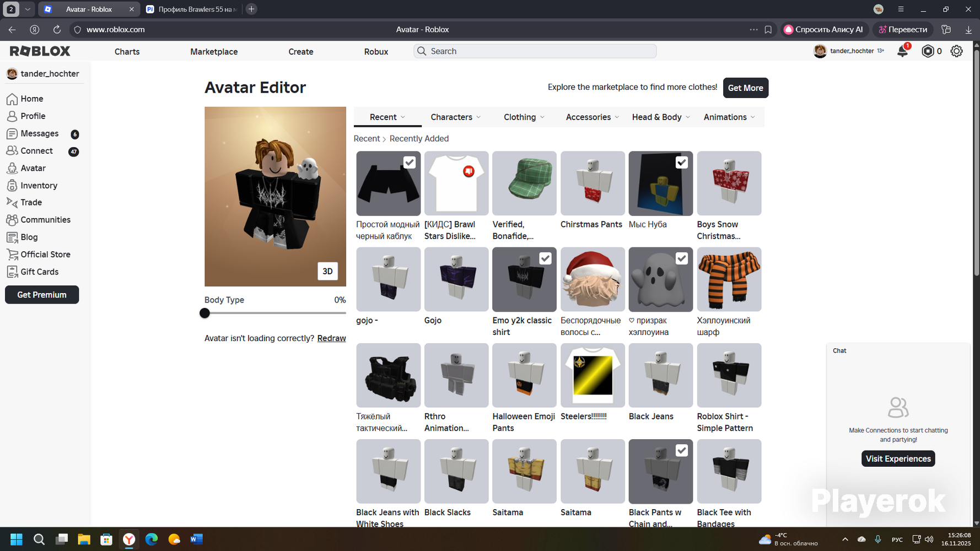Open a new browser tab

coord(251,9)
